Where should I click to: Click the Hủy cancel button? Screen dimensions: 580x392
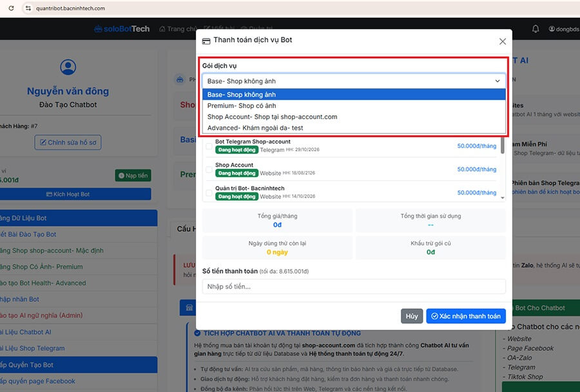412,316
